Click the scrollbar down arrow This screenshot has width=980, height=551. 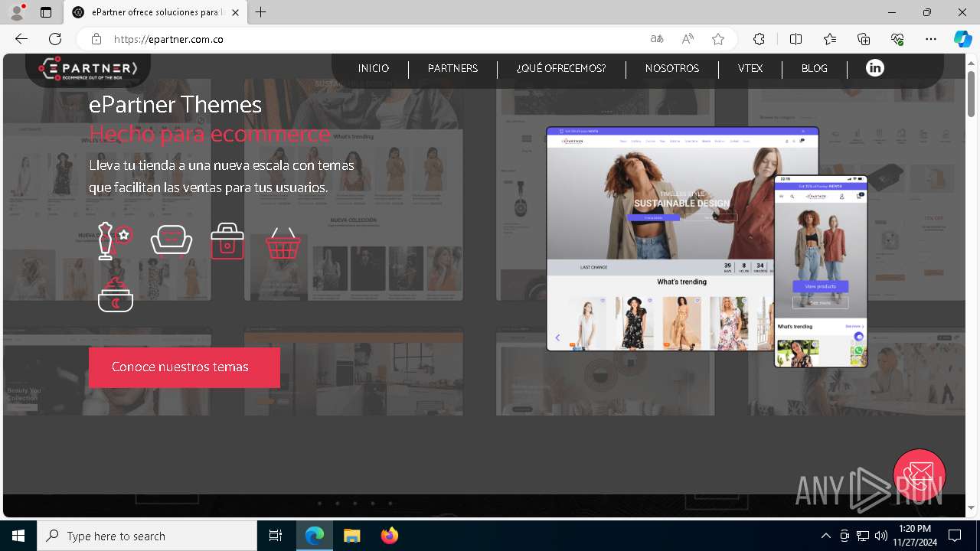pyautogui.click(x=971, y=508)
